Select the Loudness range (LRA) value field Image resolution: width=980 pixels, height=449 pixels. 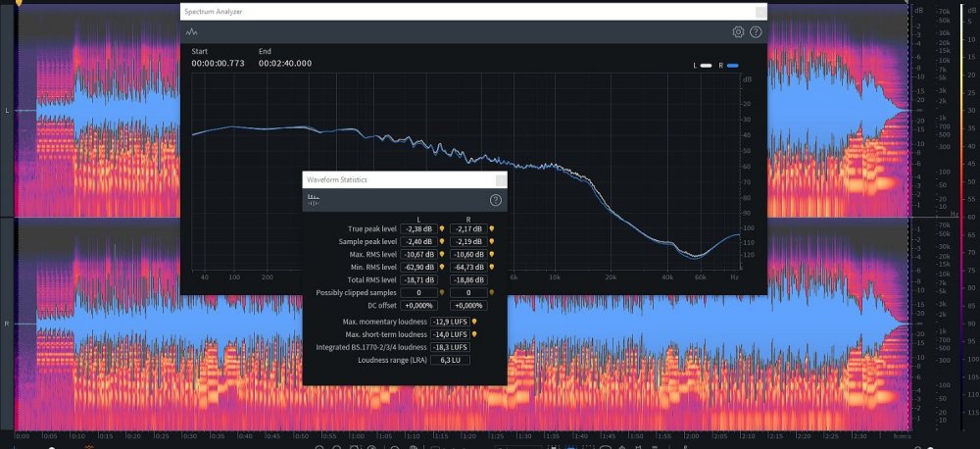(450, 360)
